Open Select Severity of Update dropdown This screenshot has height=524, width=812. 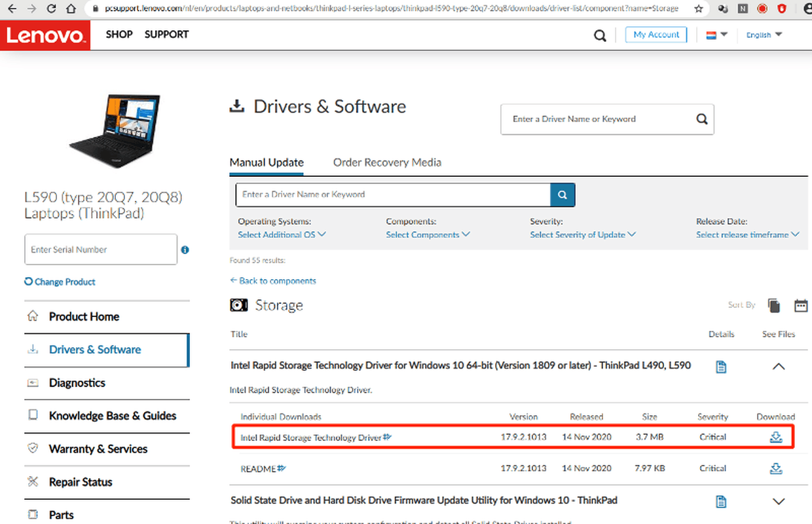pos(583,234)
